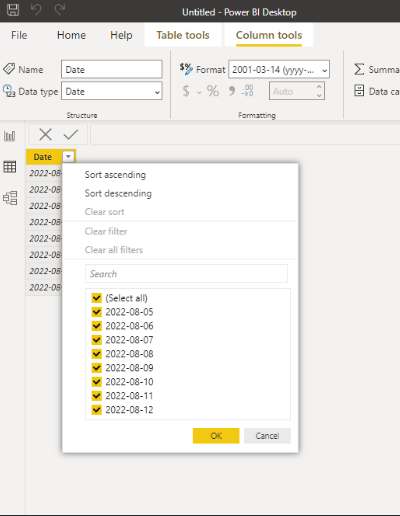Screen dimensions: 400x516
Task: Click the currency dollar format icon
Action: tap(186, 91)
